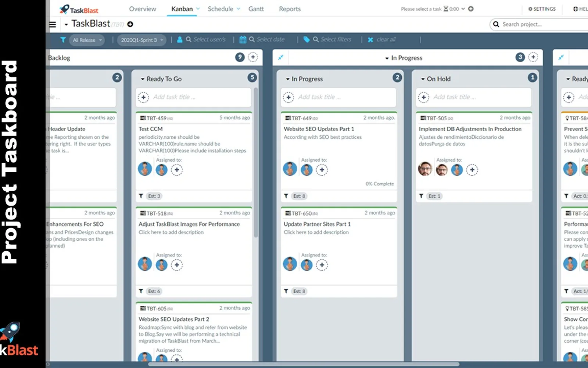Collapse the In Progress sub-column
Viewport: 588px width, 368px height.
(x=288, y=79)
